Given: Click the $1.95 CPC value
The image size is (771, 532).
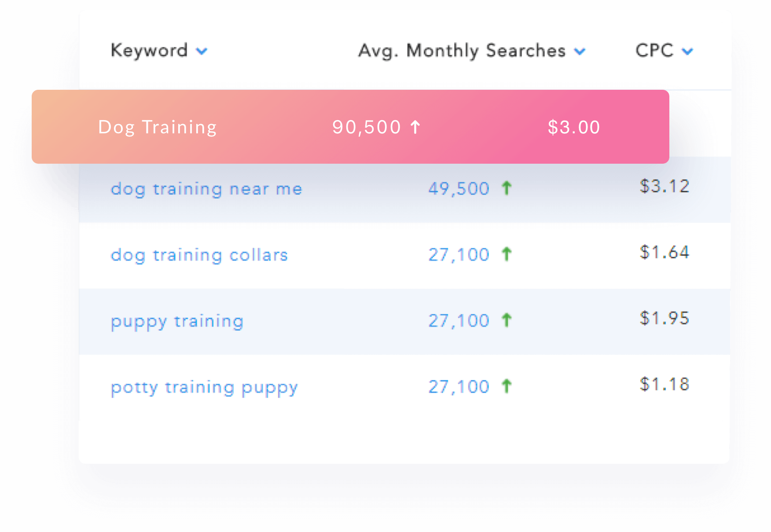Looking at the screenshot, I should 665,318.
